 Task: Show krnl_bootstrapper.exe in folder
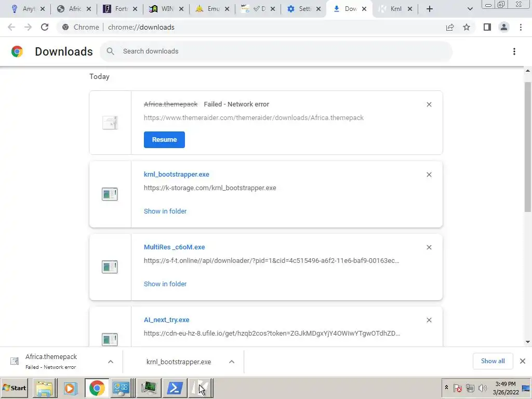pyautogui.click(x=165, y=211)
